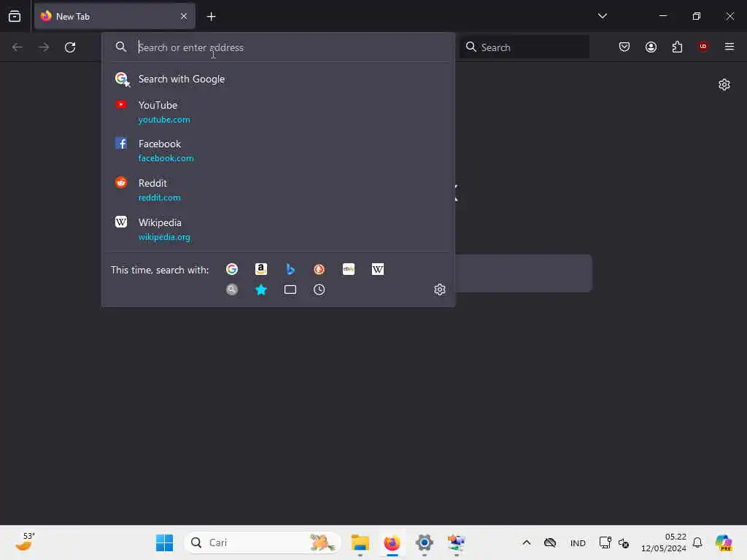This screenshot has height=560, width=747.
Task: Search this time with Amazon
Action: (261, 270)
